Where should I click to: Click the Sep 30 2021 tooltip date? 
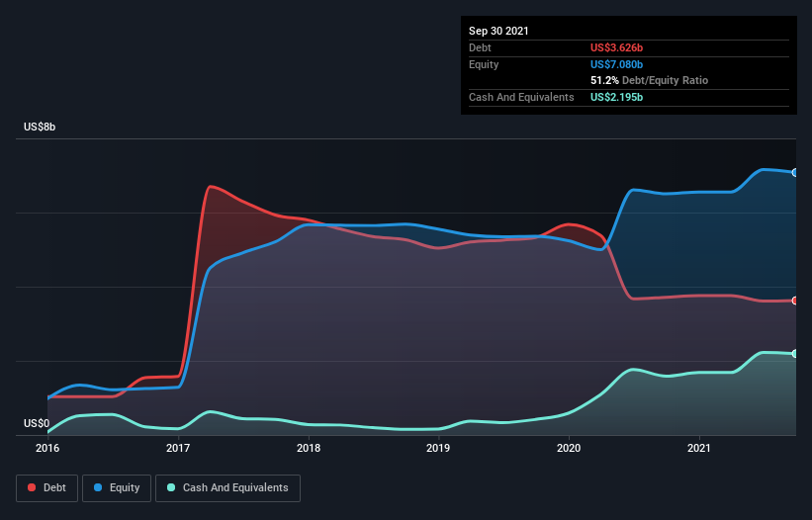click(498, 31)
